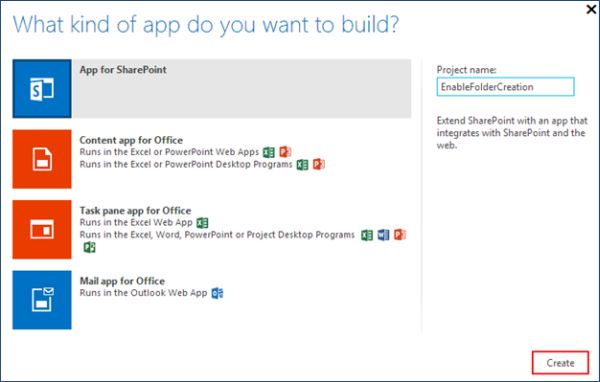This screenshot has width=600, height=382.
Task: Focus the Project name text field
Action: (x=505, y=87)
